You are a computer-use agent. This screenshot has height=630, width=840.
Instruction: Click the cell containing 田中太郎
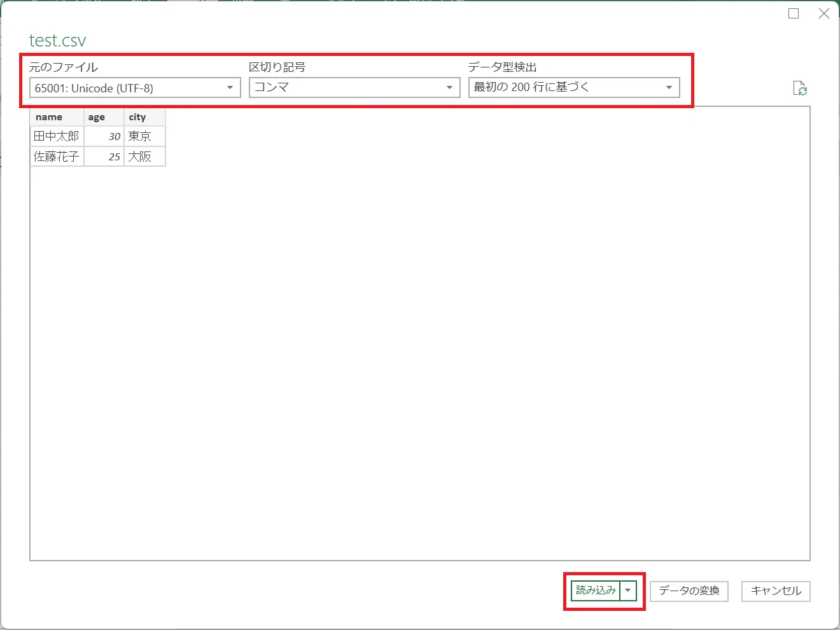click(x=57, y=136)
